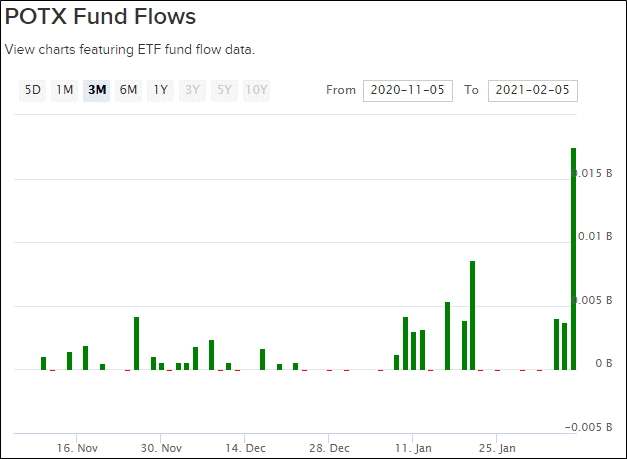Select the 6M time range button
Screen dimensions: 627x459
pos(128,90)
